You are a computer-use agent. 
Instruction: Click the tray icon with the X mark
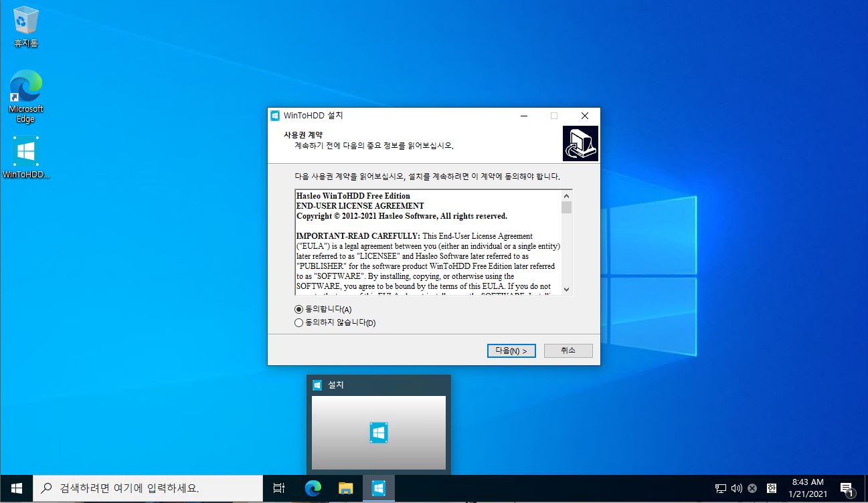click(x=752, y=488)
